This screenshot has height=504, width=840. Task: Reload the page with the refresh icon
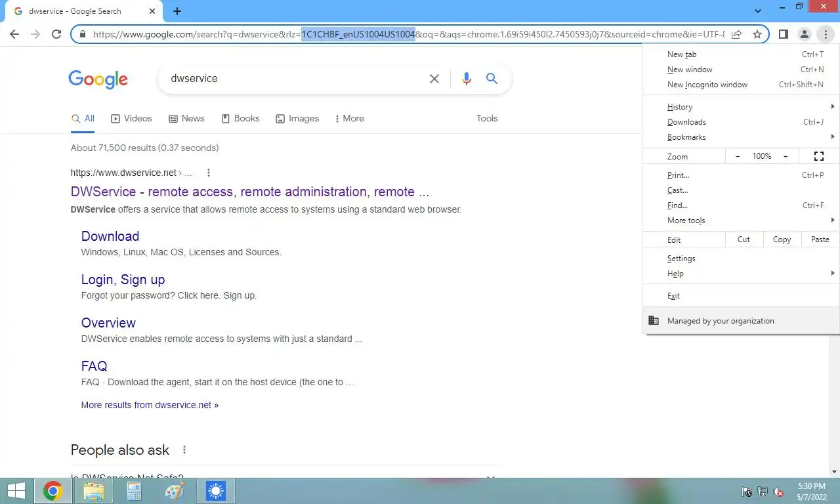pos(56,34)
